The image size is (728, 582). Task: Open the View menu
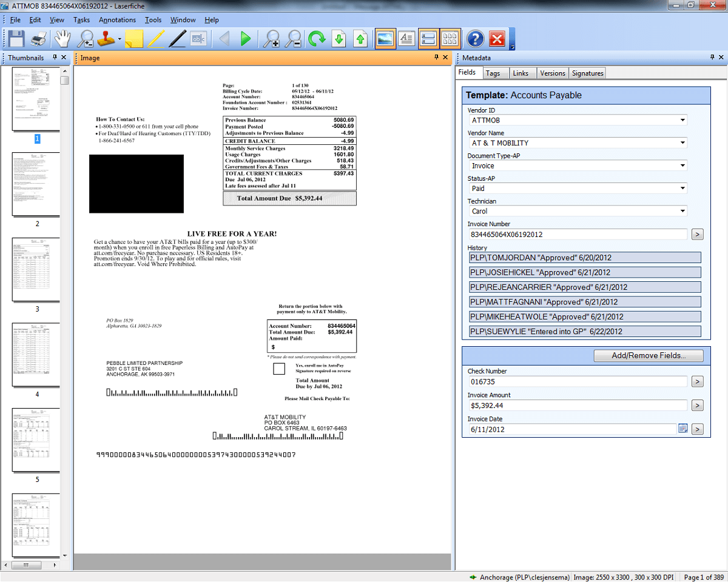pyautogui.click(x=57, y=20)
